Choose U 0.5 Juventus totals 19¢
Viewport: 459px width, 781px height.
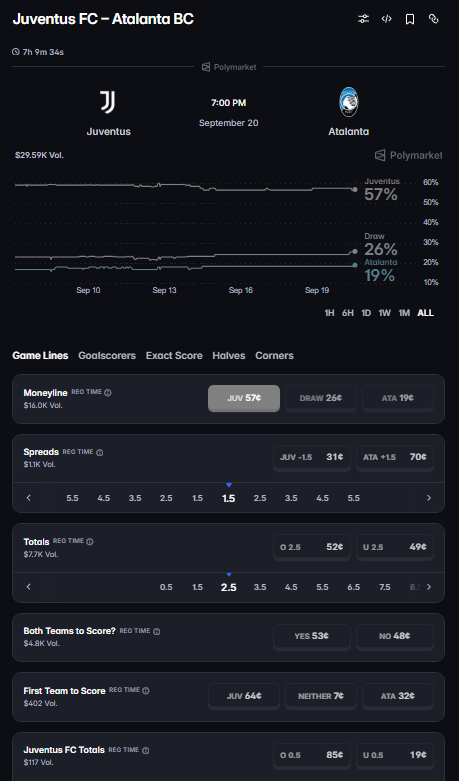click(x=395, y=755)
